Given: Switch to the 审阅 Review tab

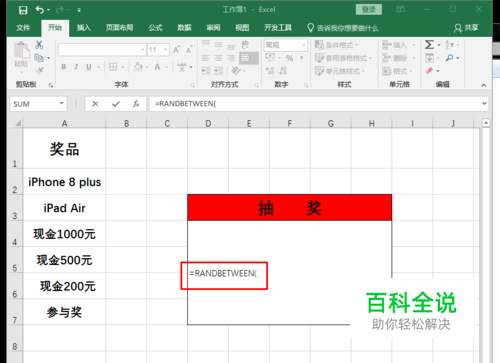Looking at the screenshot, I should (213, 28).
